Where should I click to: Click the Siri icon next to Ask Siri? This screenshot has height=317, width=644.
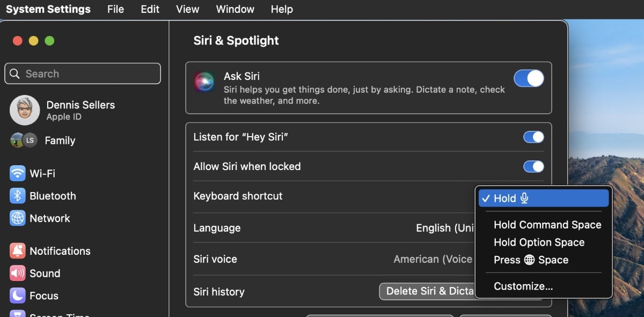[204, 82]
